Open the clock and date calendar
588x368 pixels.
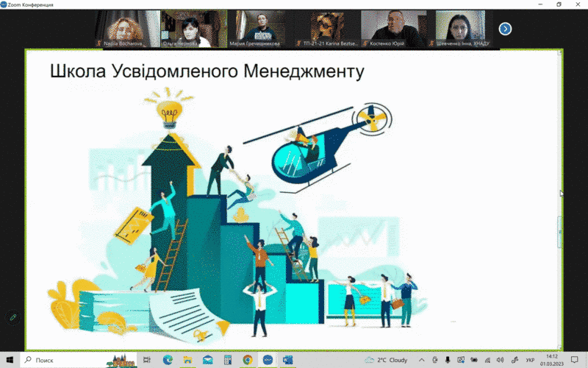pyautogui.click(x=552, y=360)
